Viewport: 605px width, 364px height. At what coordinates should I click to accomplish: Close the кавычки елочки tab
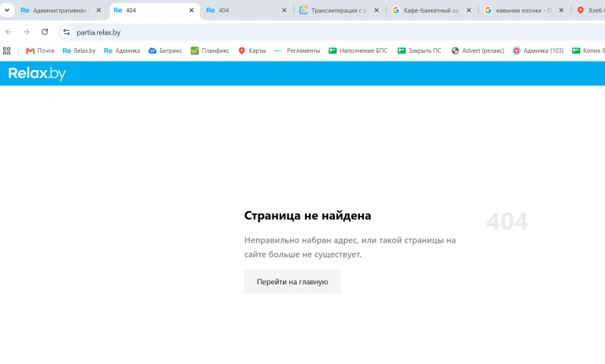pos(561,10)
